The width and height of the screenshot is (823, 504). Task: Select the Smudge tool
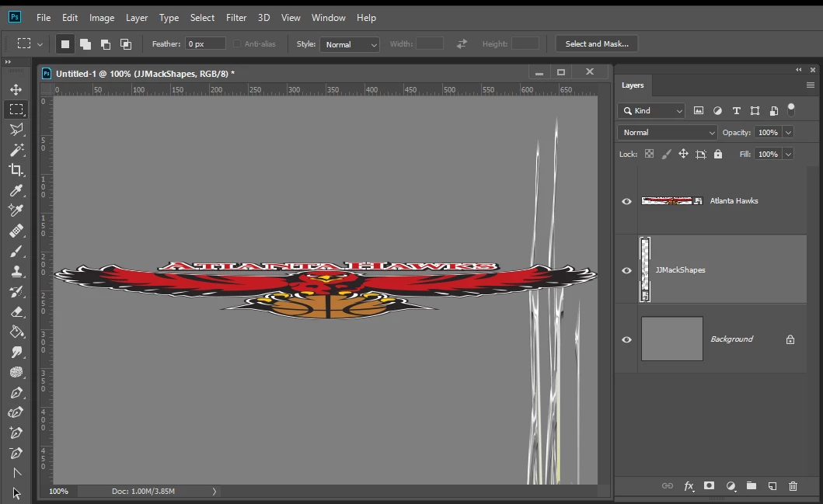pos(16,352)
